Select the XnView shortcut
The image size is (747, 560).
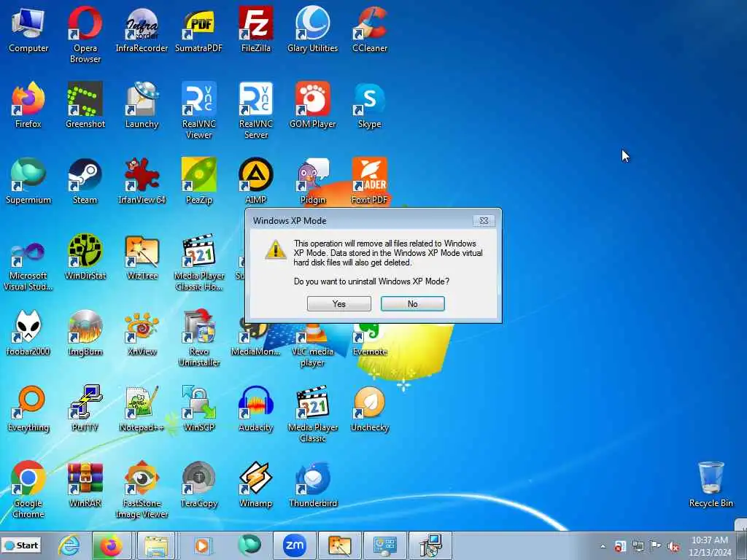click(x=142, y=332)
